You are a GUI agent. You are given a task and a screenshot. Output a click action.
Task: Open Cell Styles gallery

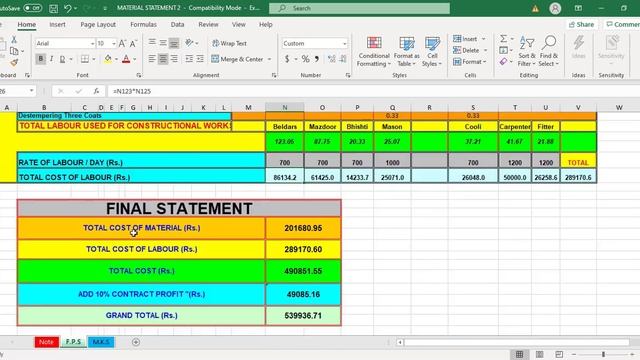(432, 51)
